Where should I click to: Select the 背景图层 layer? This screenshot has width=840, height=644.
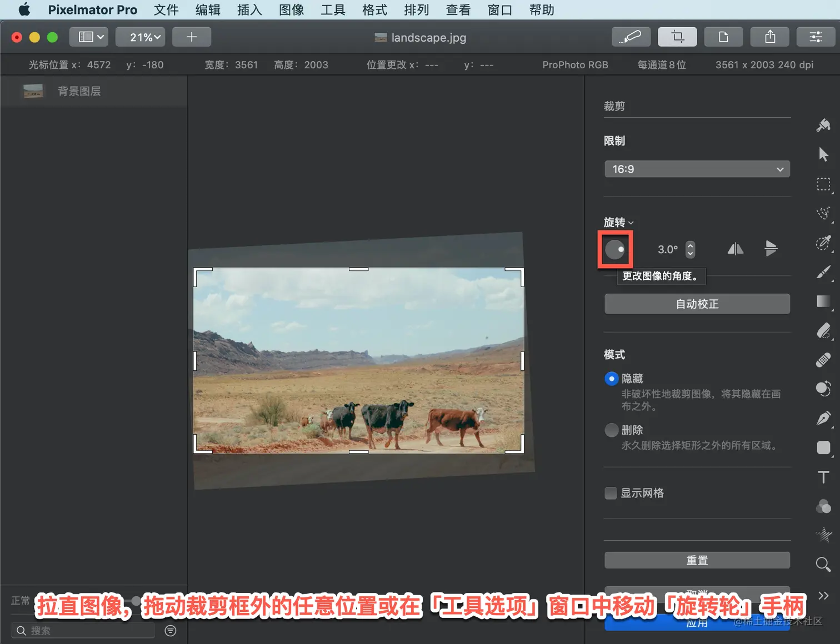(94, 91)
